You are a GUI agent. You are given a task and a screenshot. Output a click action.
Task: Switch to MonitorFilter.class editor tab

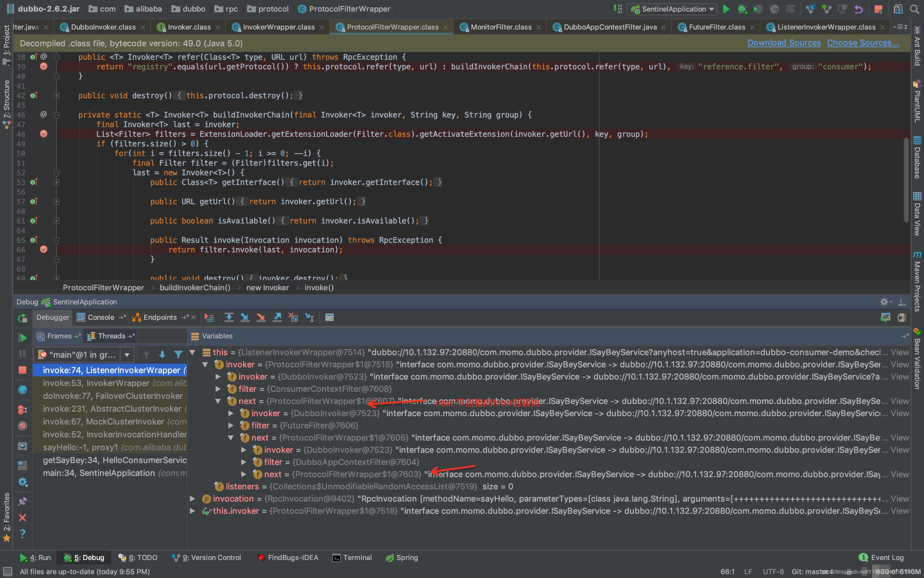click(501, 27)
